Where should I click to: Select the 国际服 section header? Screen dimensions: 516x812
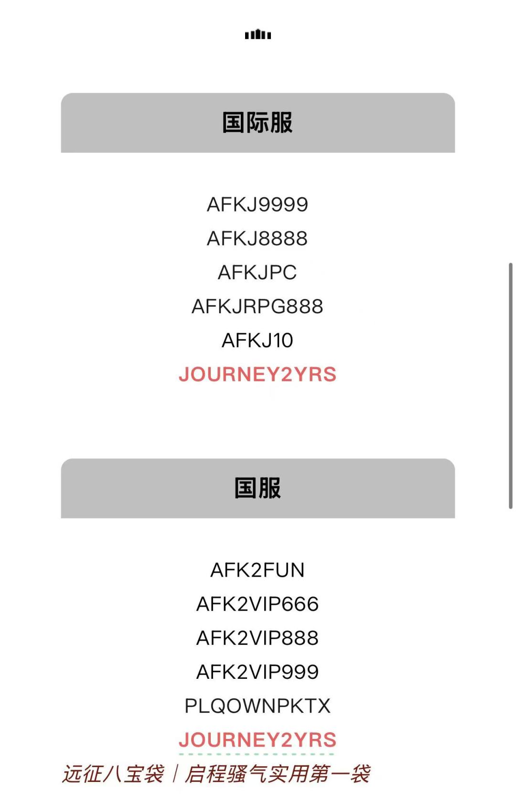(x=258, y=123)
